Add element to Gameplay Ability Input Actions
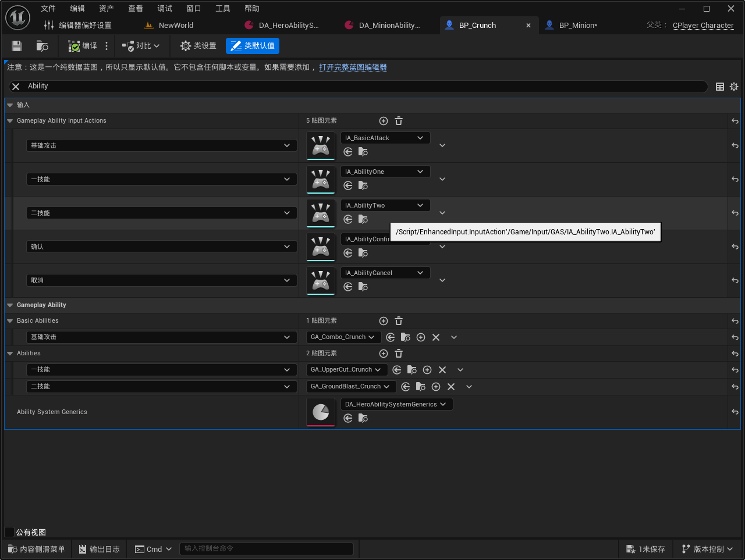Viewport: 745px width, 560px height. pos(384,121)
